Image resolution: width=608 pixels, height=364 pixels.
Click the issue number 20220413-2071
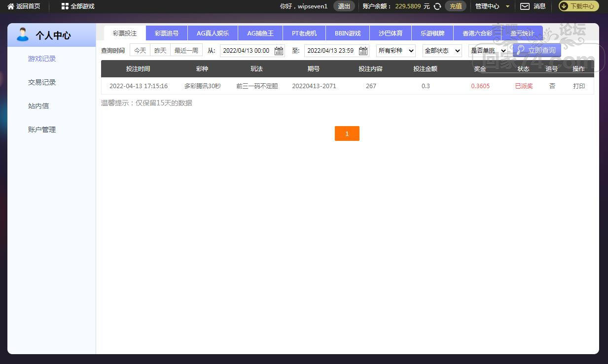(314, 86)
